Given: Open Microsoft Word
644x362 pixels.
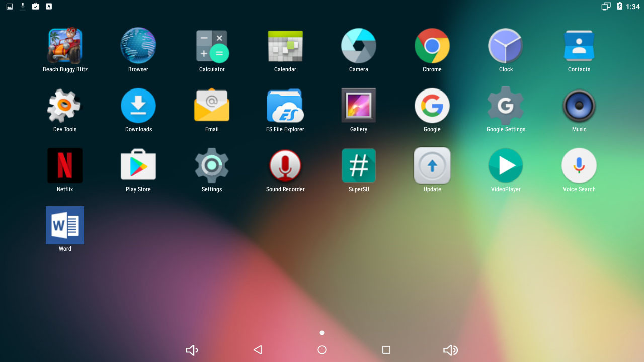Looking at the screenshot, I should [x=65, y=225].
